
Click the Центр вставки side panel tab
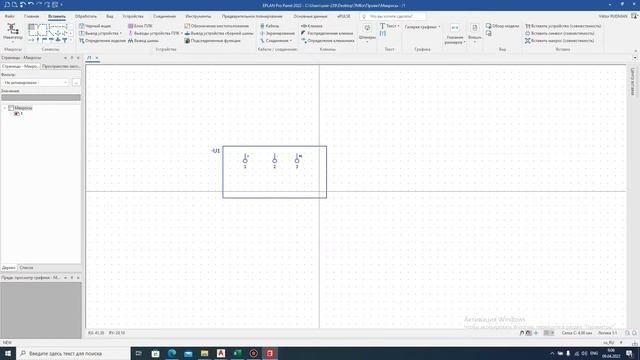633,82
